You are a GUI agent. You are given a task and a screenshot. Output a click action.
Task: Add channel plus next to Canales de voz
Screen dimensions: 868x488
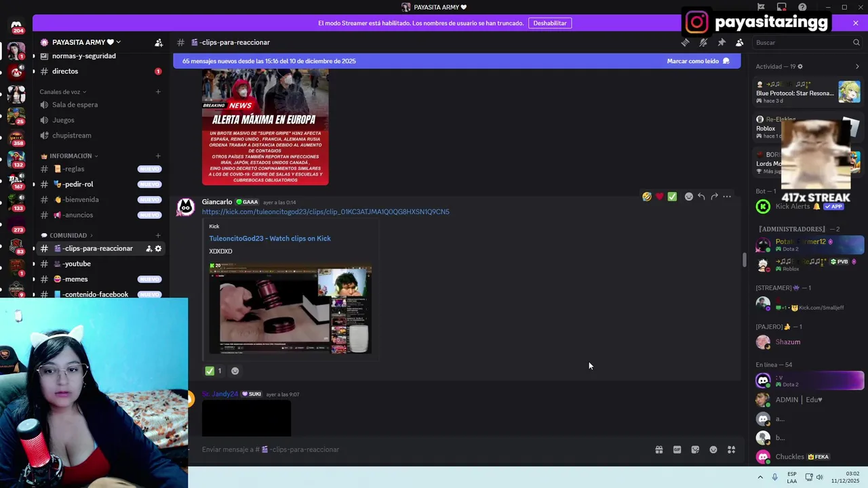[x=158, y=91]
